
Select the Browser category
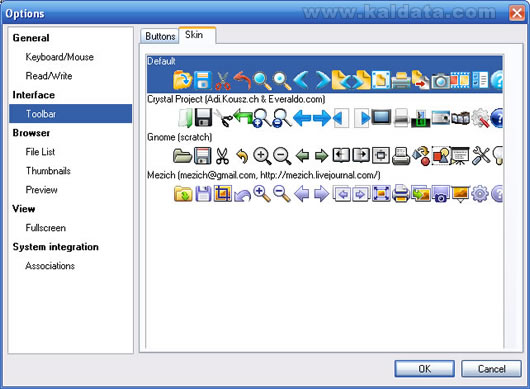tap(31, 133)
